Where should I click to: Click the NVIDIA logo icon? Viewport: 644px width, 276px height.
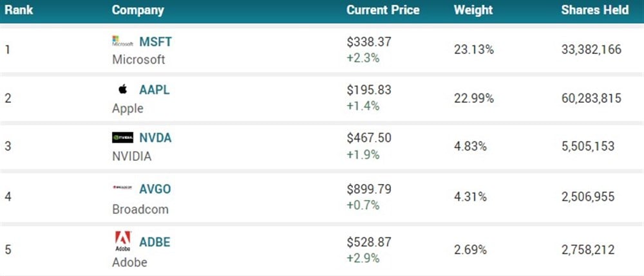tap(122, 138)
